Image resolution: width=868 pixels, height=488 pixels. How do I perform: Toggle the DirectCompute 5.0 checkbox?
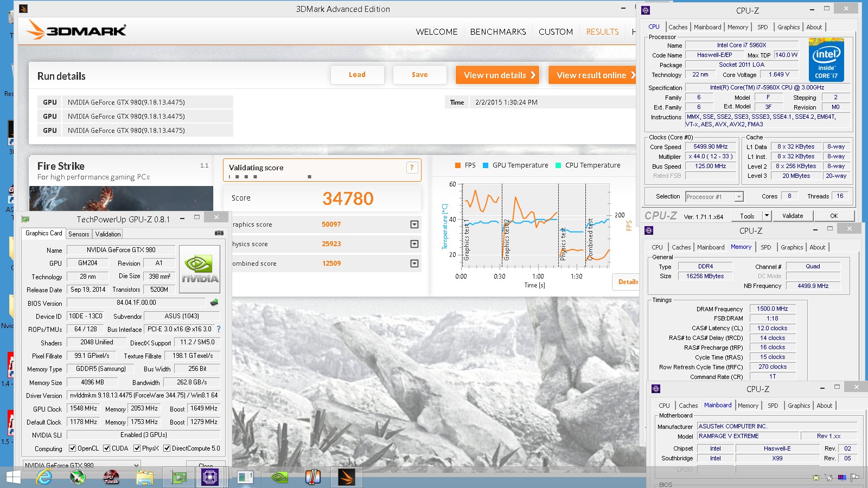pyautogui.click(x=167, y=448)
